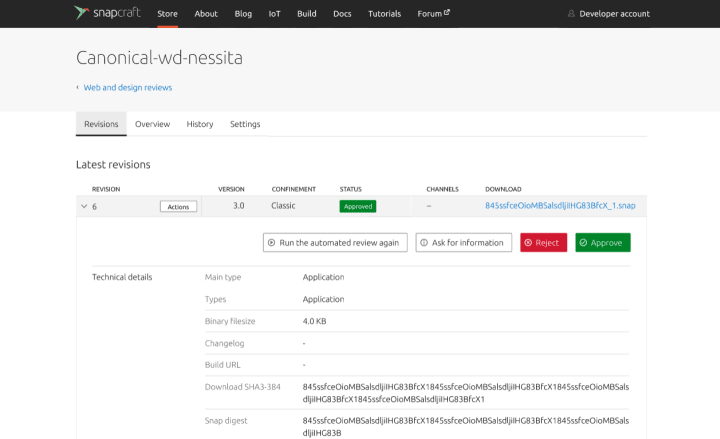Click the Snapcraft bird logo
The image size is (720, 439).
[x=81, y=13]
